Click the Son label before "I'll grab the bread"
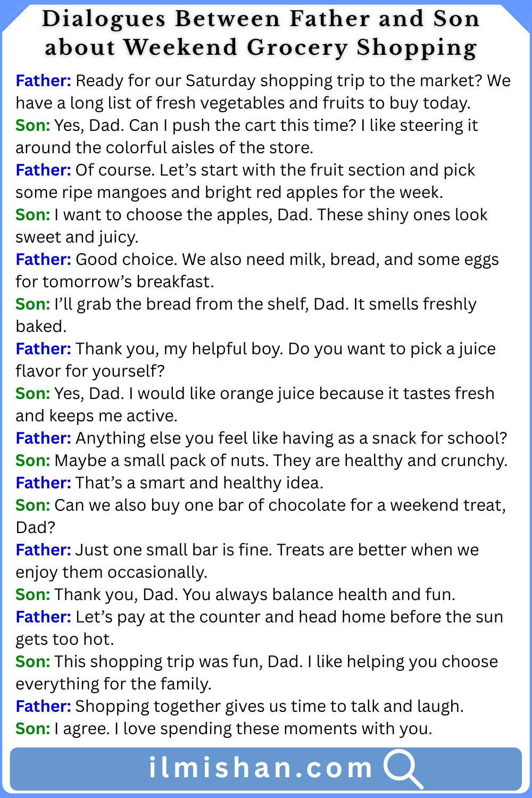 click(32, 304)
